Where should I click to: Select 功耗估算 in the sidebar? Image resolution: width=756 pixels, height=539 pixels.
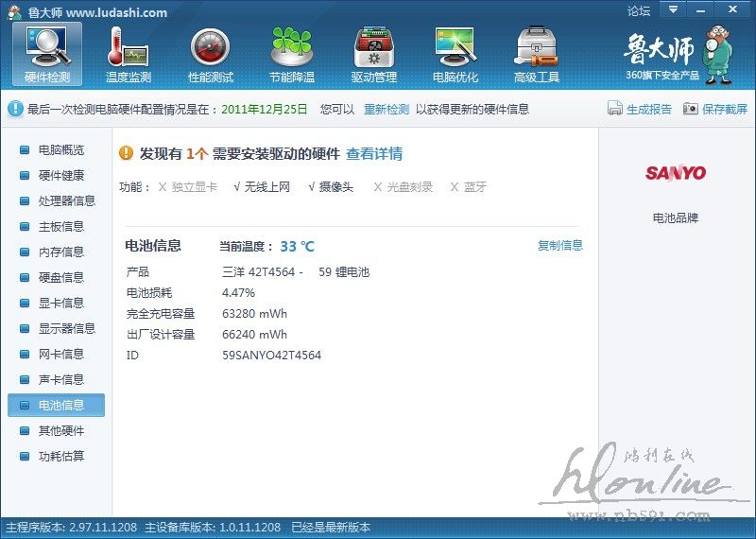(x=61, y=457)
